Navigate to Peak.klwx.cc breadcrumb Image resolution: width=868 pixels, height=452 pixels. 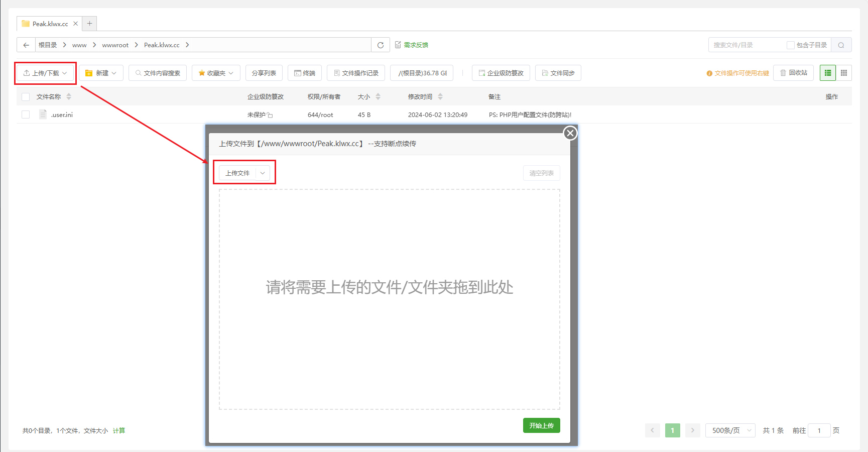pyautogui.click(x=162, y=45)
